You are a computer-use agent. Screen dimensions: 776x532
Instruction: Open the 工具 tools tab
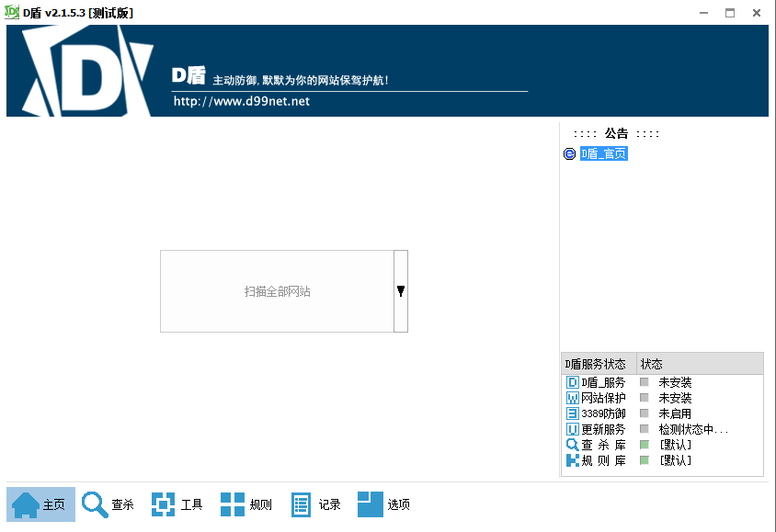[x=177, y=504]
